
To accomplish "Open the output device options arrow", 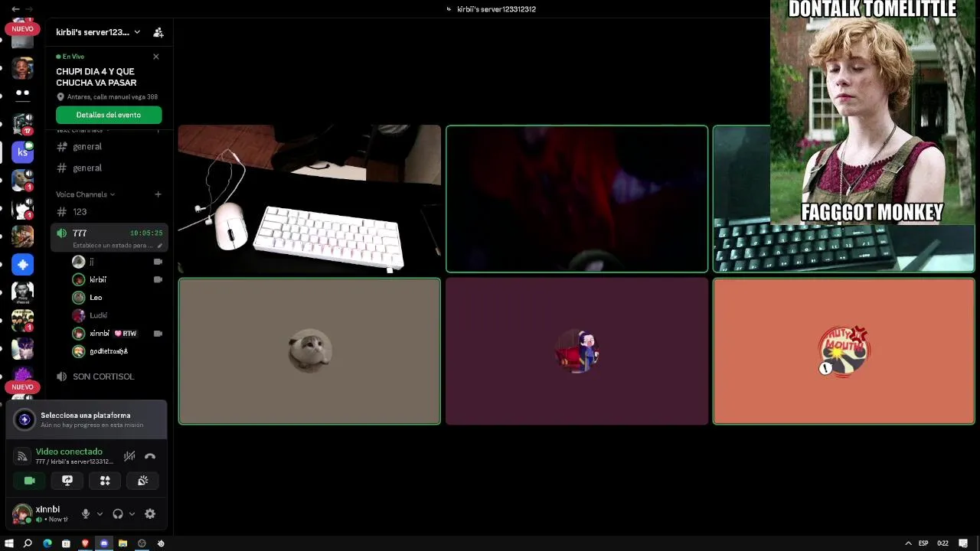I will pos(132,514).
